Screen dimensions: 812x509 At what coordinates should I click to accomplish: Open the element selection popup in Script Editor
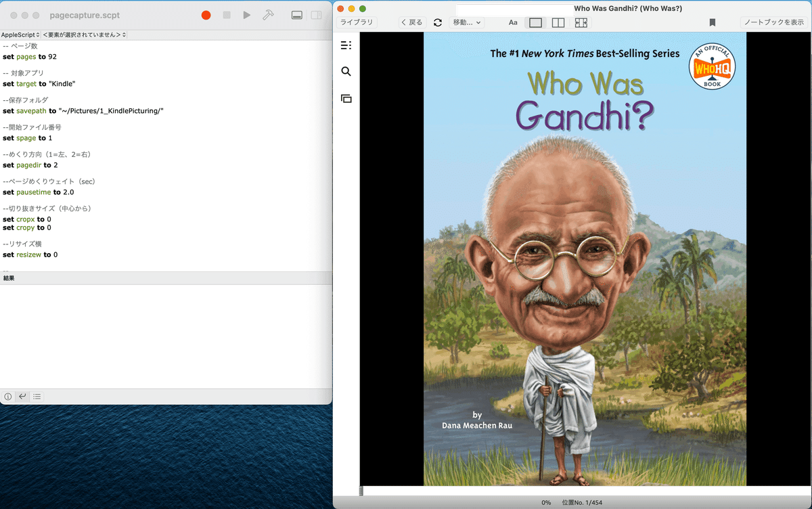coord(85,35)
